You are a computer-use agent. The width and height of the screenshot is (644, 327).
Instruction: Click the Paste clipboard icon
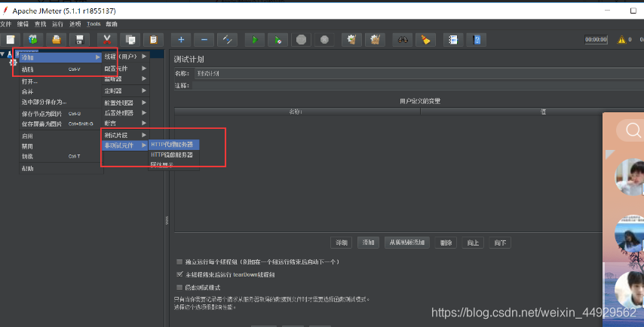(x=153, y=39)
